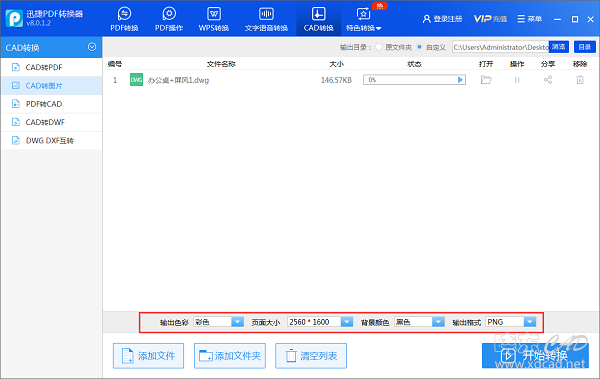Remove file with the trash icon

coord(580,80)
